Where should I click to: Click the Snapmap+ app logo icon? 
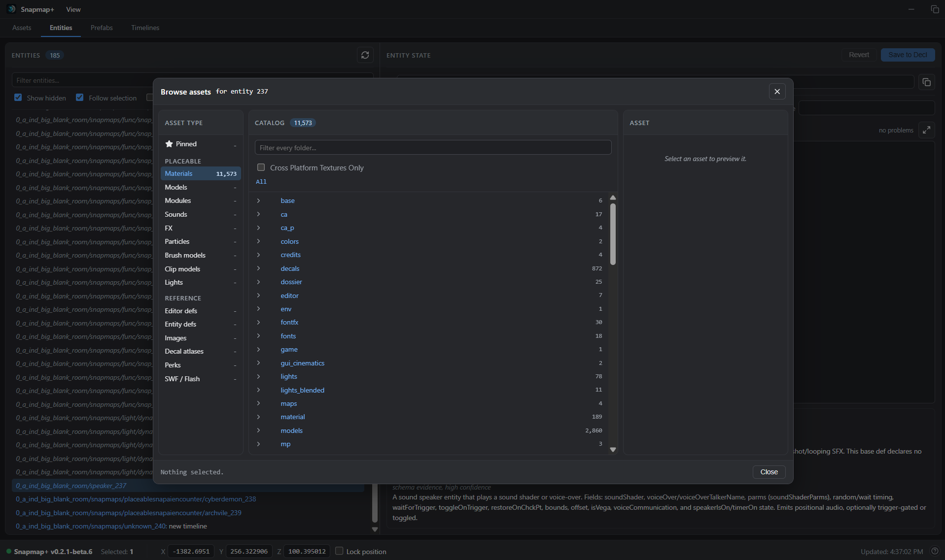coord(11,9)
